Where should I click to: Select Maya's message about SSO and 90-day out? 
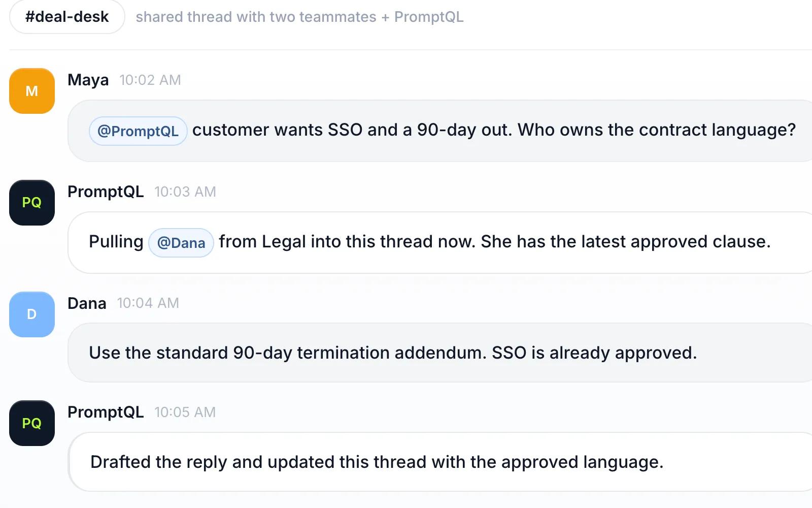coord(440,131)
